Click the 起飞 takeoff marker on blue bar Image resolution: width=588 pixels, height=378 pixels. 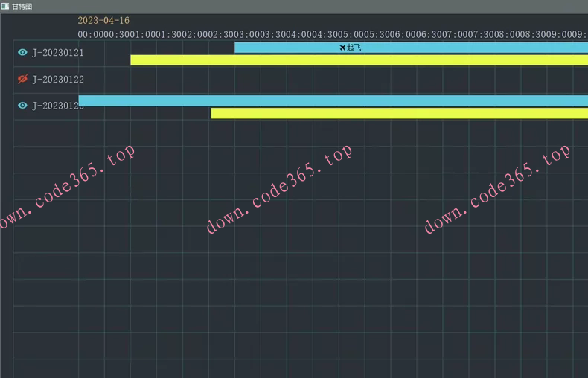click(x=351, y=48)
